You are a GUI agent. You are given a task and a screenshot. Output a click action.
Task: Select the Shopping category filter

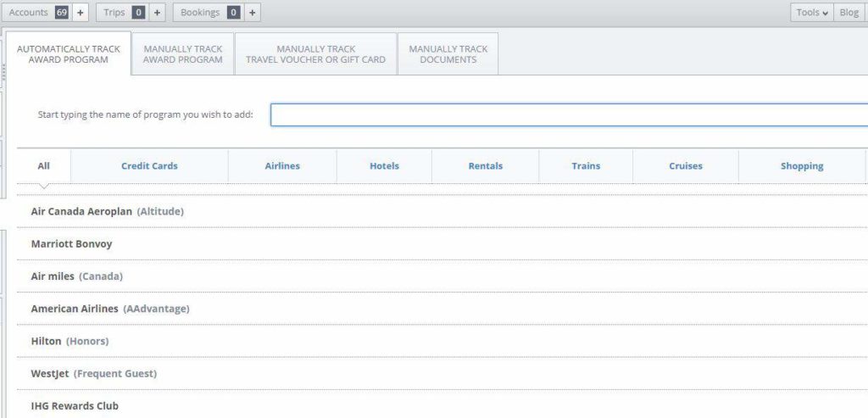[801, 166]
